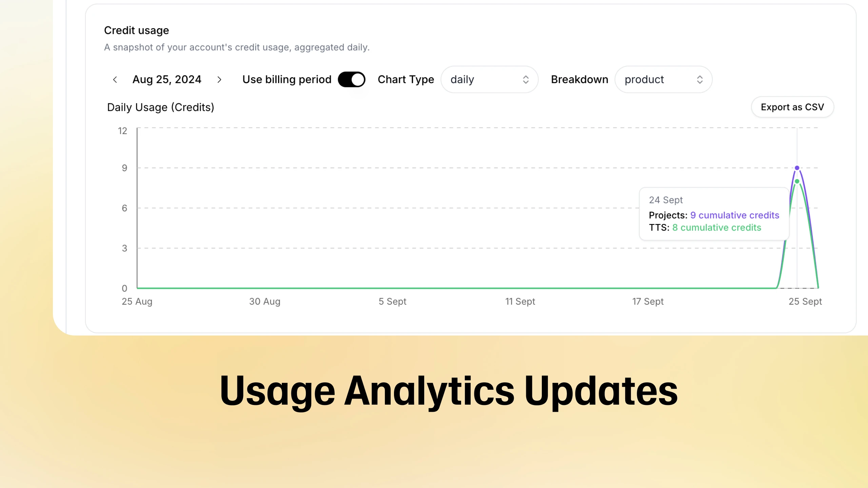The width and height of the screenshot is (868, 488).
Task: Click the right arrow to advance date
Action: point(219,79)
